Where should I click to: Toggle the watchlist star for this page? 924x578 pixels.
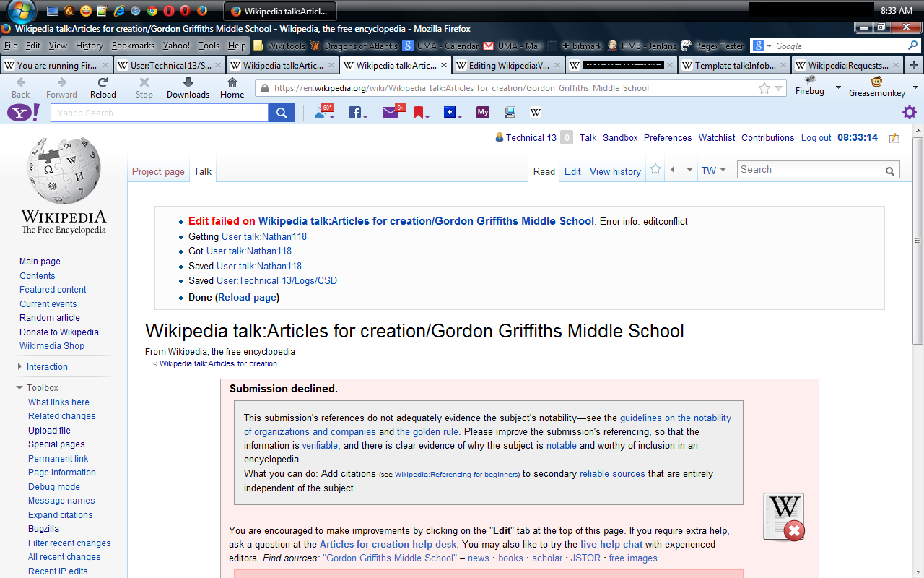[655, 169]
